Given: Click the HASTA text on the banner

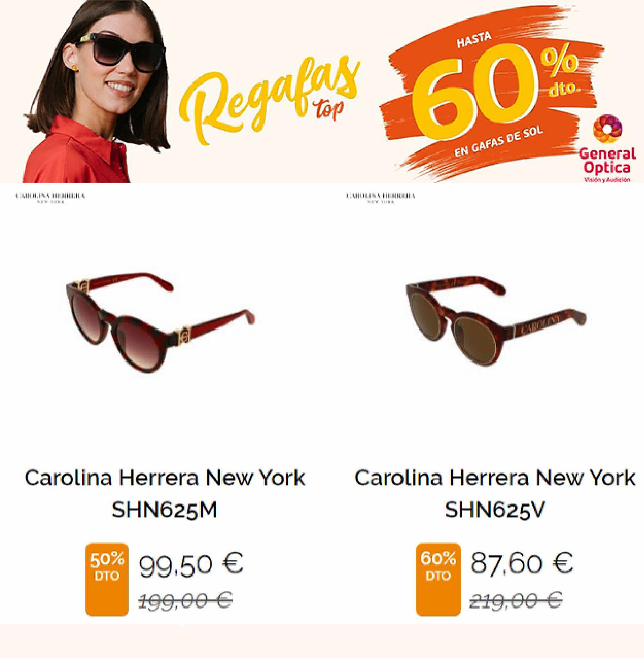Looking at the screenshot, I should pyautogui.click(x=474, y=40).
